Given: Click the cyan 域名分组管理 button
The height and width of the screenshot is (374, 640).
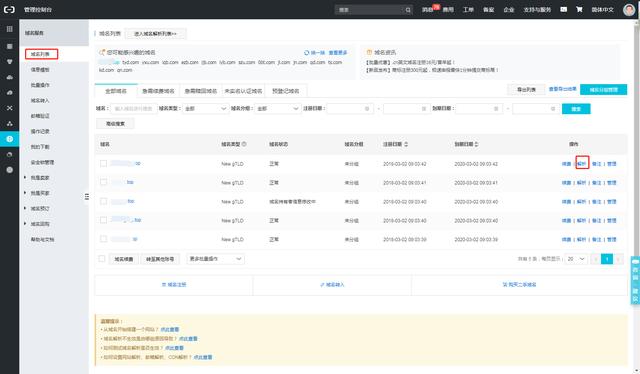Looking at the screenshot, I should [x=603, y=89].
